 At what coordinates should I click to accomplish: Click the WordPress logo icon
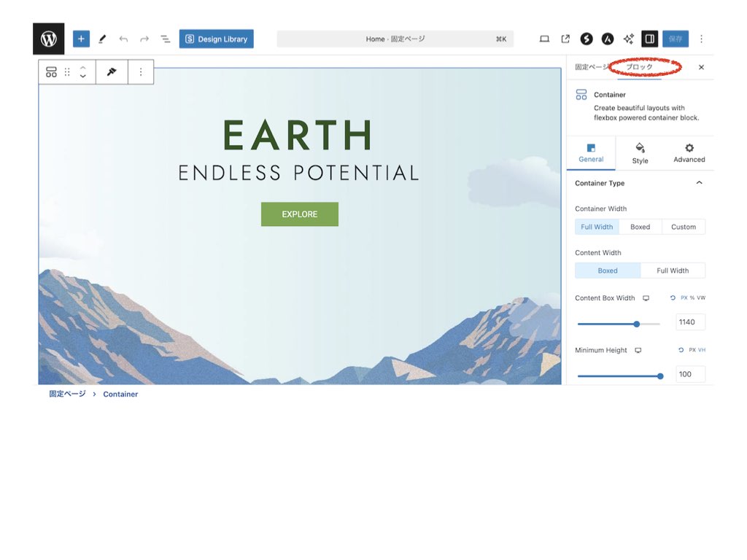tap(49, 39)
